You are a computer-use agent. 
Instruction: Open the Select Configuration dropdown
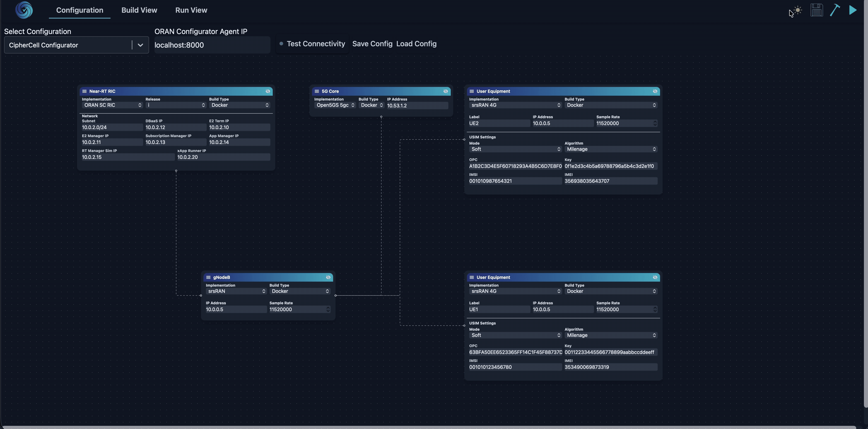pyautogui.click(x=140, y=45)
